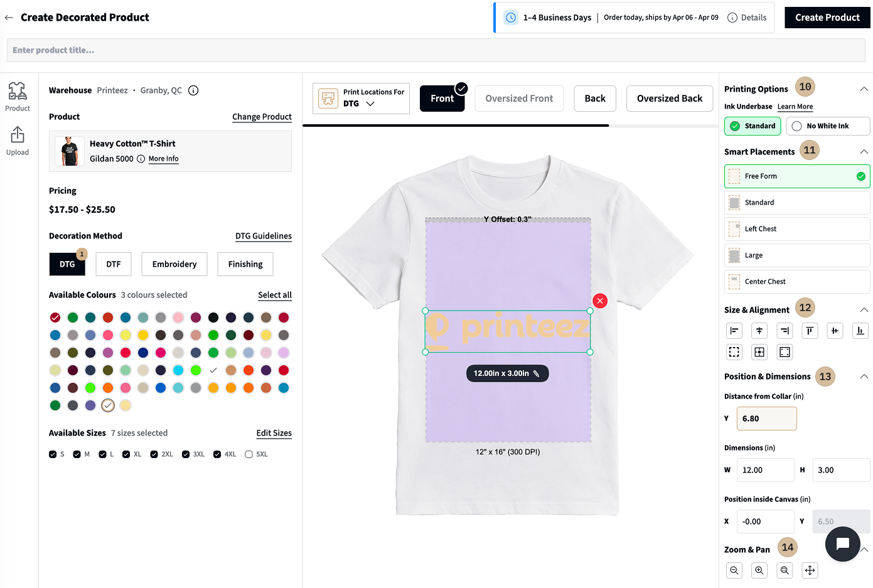Click the clock icon by Business Days
This screenshot has width=873, height=588.
(511, 18)
